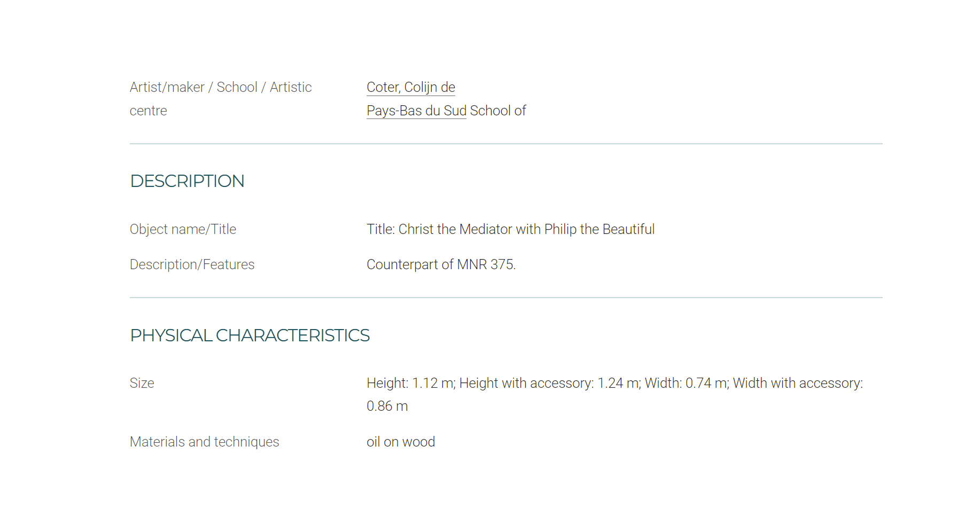Click the Description/Features label
Image resolution: width=980 pixels, height=532 pixels.
click(x=192, y=265)
